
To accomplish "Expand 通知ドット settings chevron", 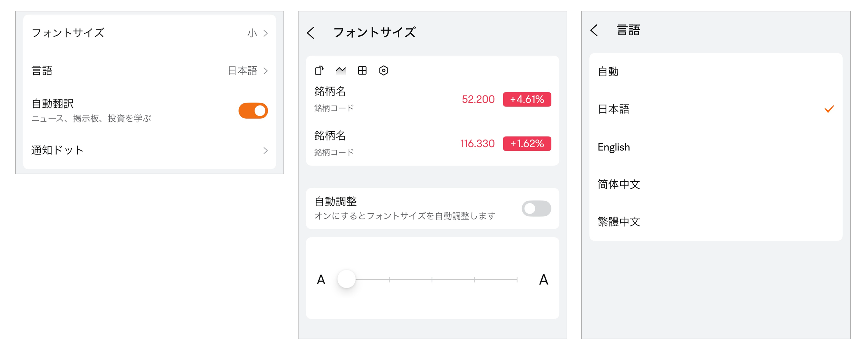I will pyautogui.click(x=266, y=150).
